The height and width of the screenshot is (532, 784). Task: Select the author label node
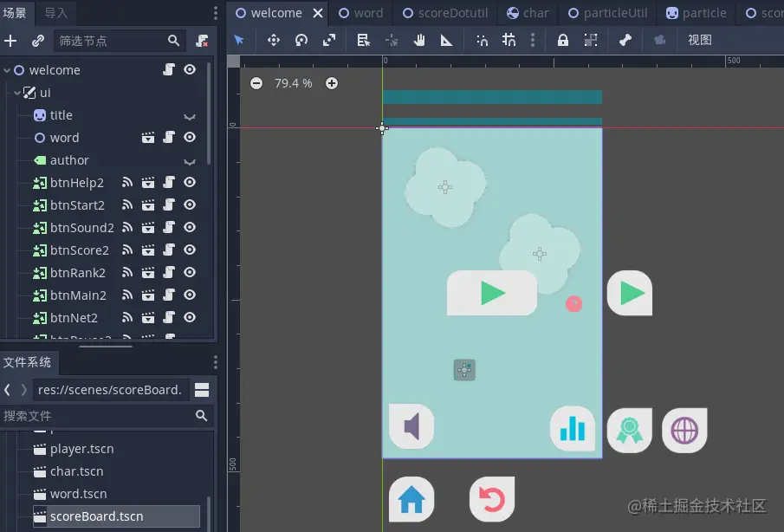coord(69,160)
